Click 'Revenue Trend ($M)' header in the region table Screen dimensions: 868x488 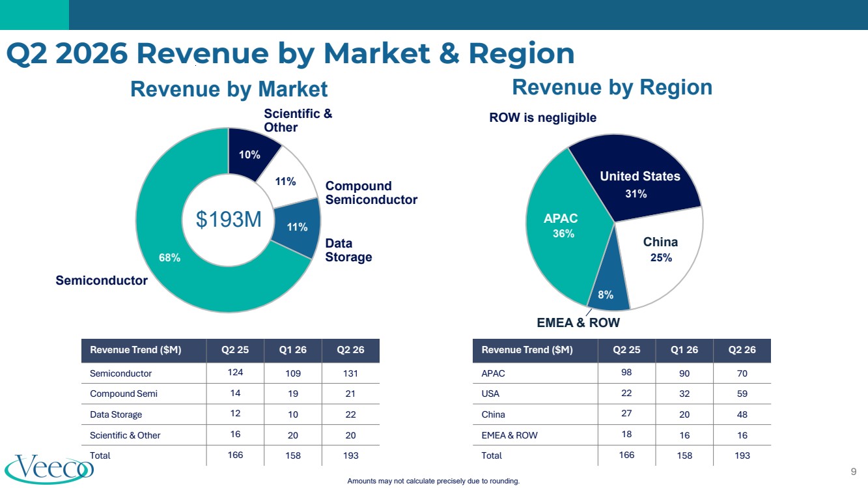[x=527, y=351]
